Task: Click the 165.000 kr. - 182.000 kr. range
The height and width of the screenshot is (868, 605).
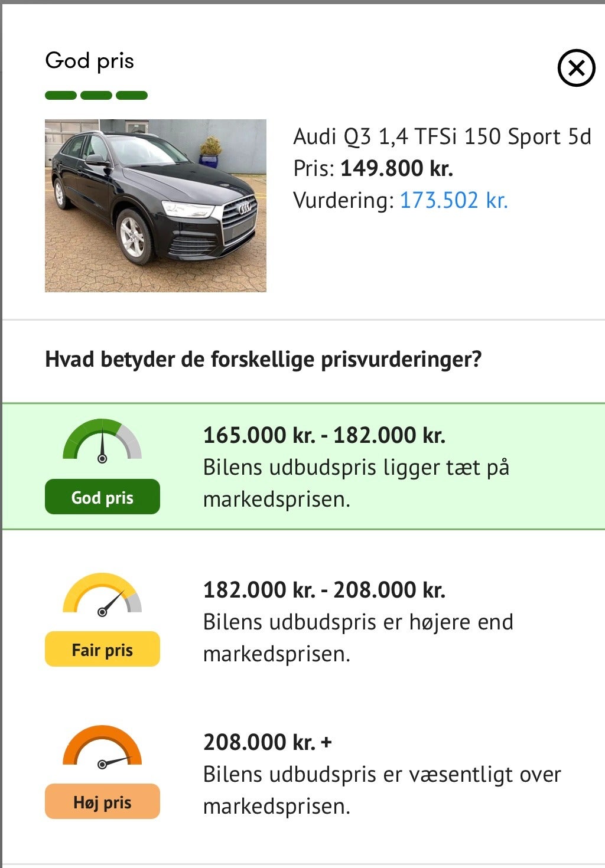Action: (324, 436)
